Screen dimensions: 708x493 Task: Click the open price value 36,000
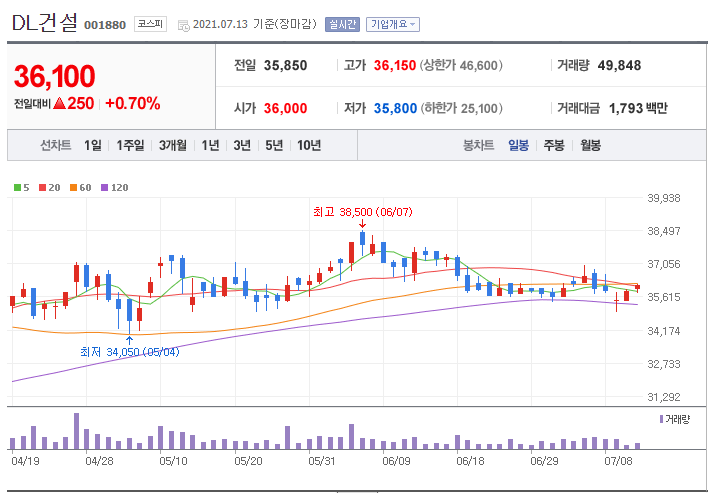pyautogui.click(x=285, y=108)
